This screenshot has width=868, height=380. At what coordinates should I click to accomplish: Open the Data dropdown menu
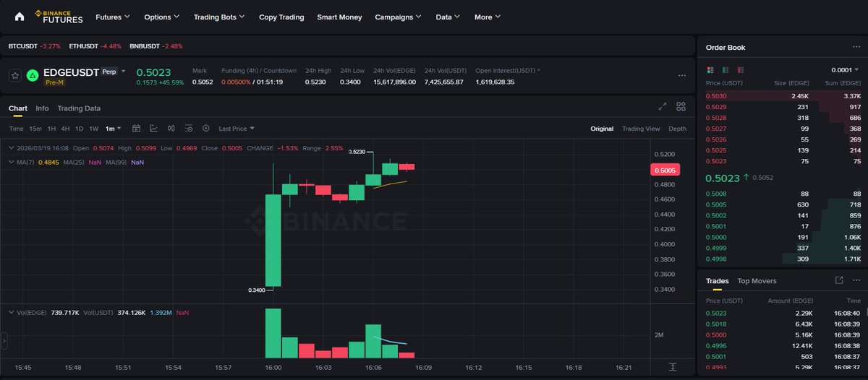[x=448, y=17]
